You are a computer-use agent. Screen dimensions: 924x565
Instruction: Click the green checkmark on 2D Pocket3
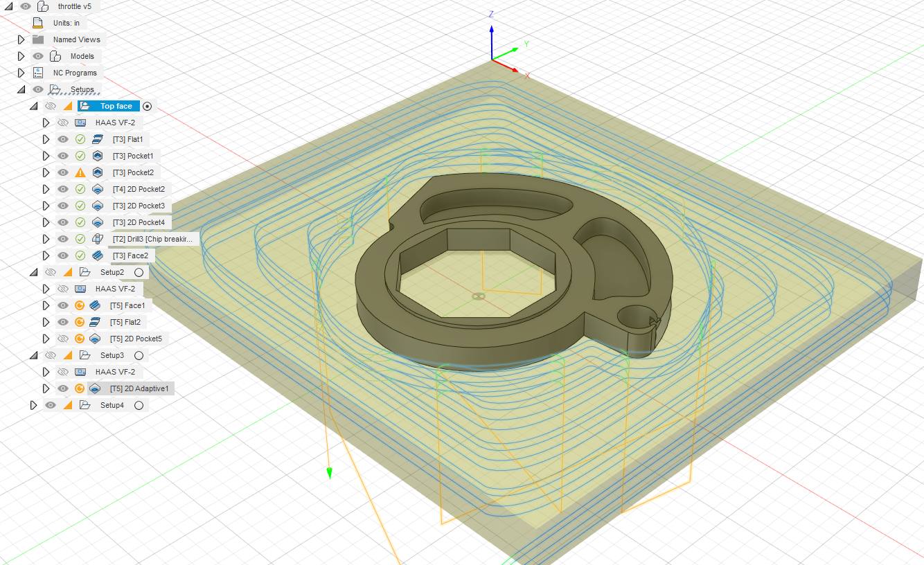point(80,206)
